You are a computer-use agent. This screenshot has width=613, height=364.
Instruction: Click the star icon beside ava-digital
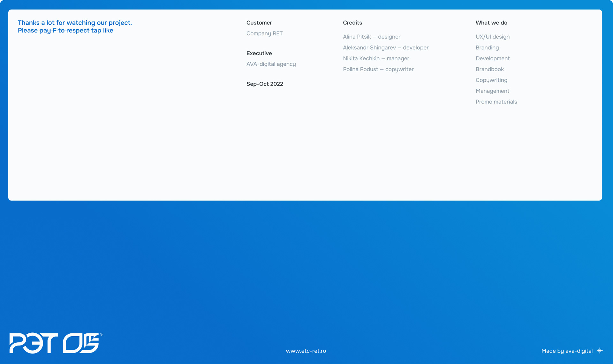[x=600, y=351]
